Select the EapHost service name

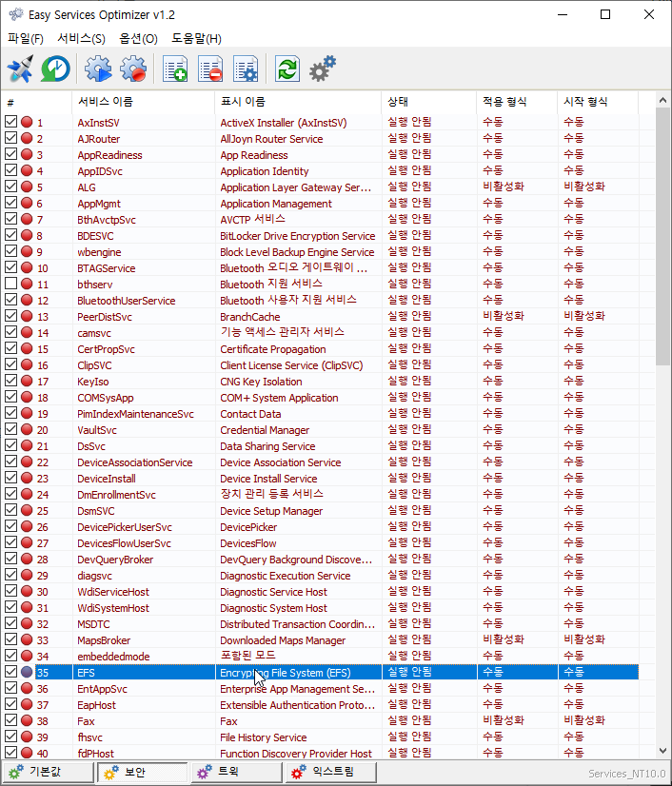pyautogui.click(x=96, y=705)
